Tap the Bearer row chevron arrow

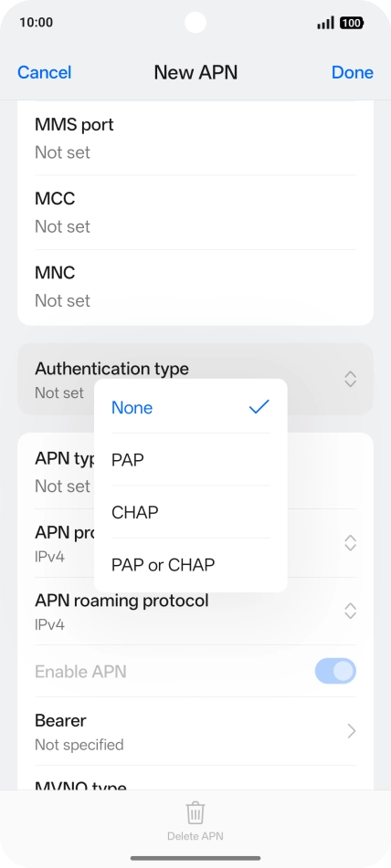(x=351, y=731)
